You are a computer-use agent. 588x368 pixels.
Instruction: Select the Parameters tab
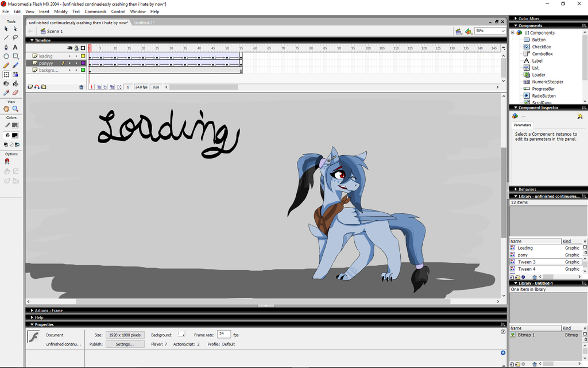(523, 125)
